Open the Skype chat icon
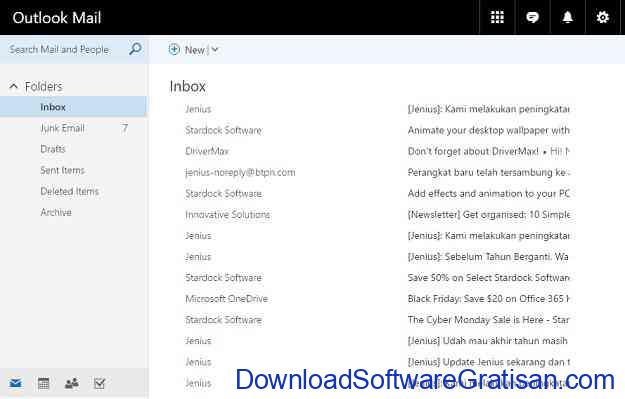 pyautogui.click(x=533, y=17)
